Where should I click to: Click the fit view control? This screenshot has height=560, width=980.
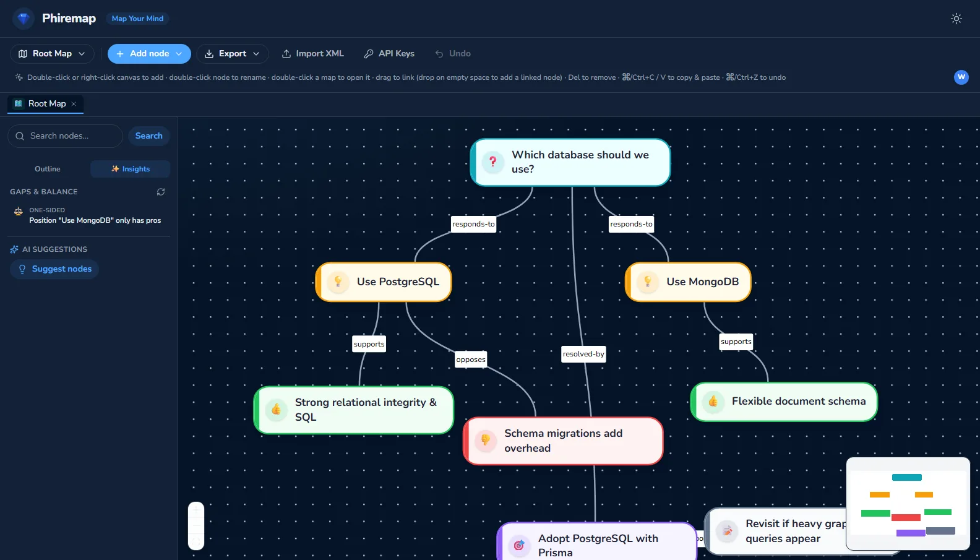pos(196,542)
